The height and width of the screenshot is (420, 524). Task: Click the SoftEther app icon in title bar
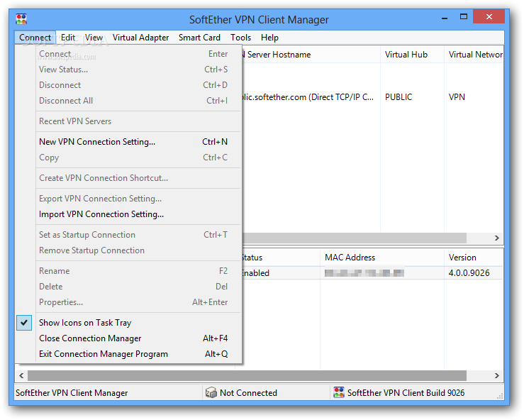pos(21,19)
